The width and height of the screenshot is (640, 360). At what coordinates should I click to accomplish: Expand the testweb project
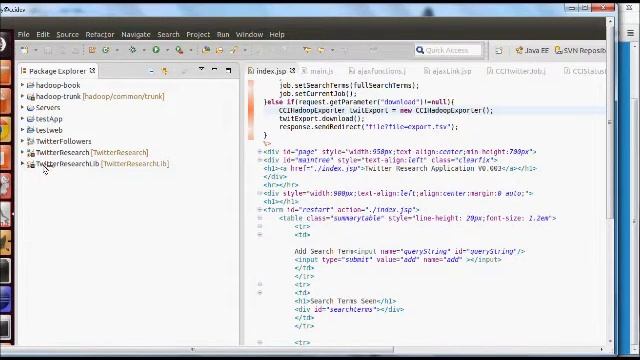click(22, 129)
